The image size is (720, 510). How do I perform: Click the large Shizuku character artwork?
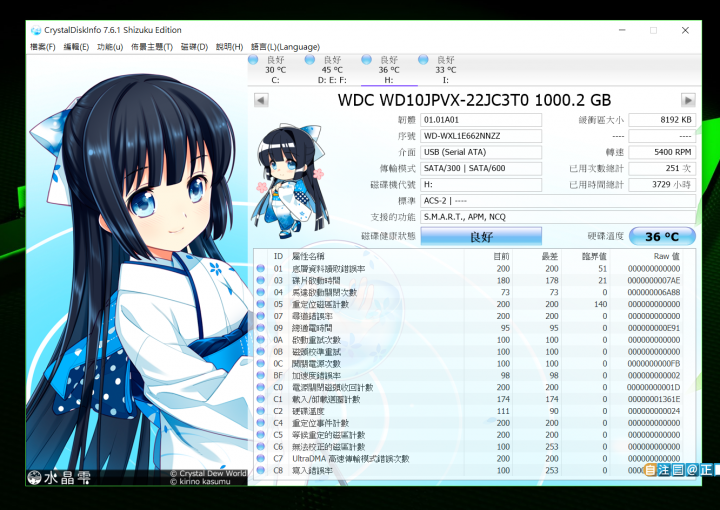[137, 270]
